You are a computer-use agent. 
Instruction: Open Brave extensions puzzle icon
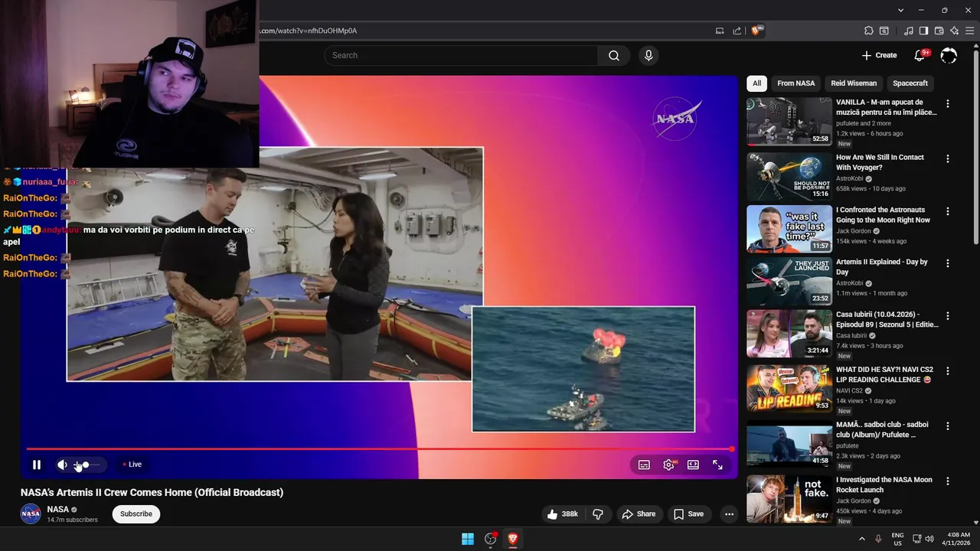pos(868,31)
